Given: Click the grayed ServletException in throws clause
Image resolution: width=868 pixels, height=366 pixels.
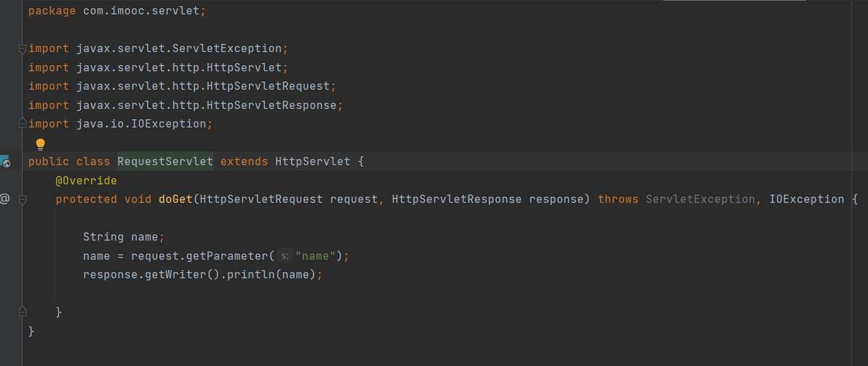Looking at the screenshot, I should tap(700, 199).
